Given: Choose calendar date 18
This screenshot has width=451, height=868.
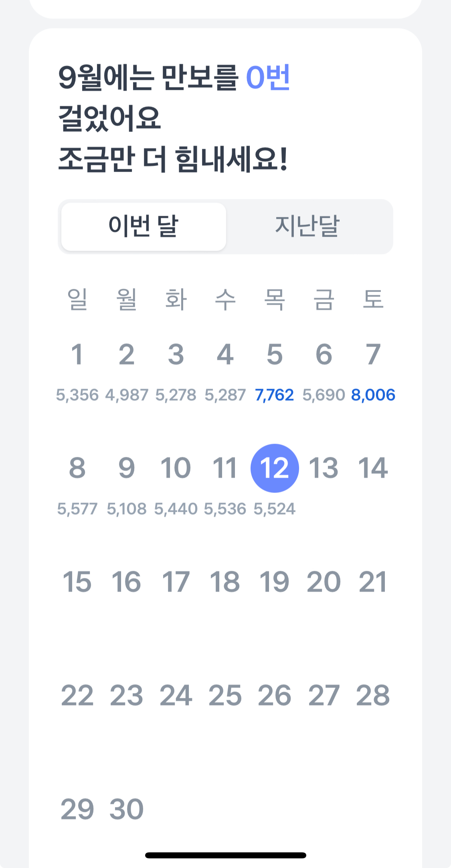Looking at the screenshot, I should coord(225,582).
